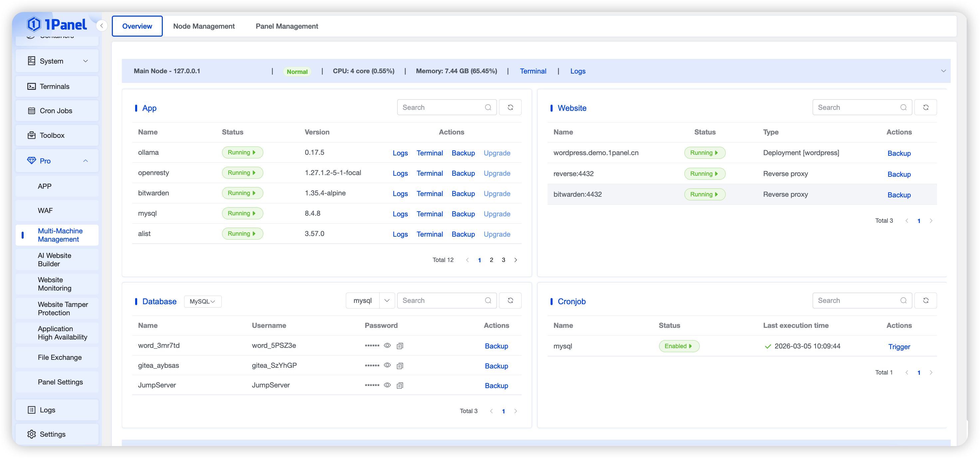Image resolution: width=980 pixels, height=458 pixels.
Task: Copy password for word_3mr7td database
Action: (x=400, y=346)
